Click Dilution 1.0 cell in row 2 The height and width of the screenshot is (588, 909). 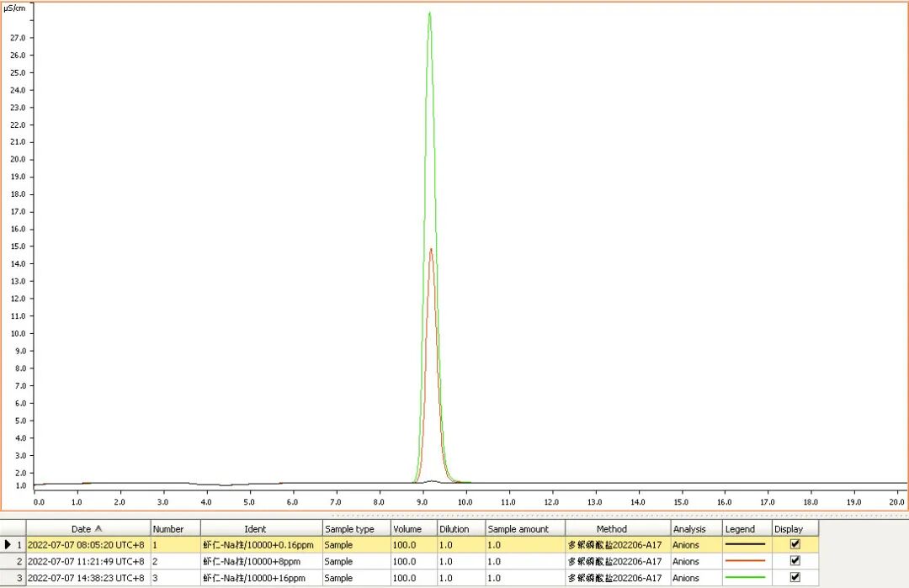pyautogui.click(x=461, y=561)
